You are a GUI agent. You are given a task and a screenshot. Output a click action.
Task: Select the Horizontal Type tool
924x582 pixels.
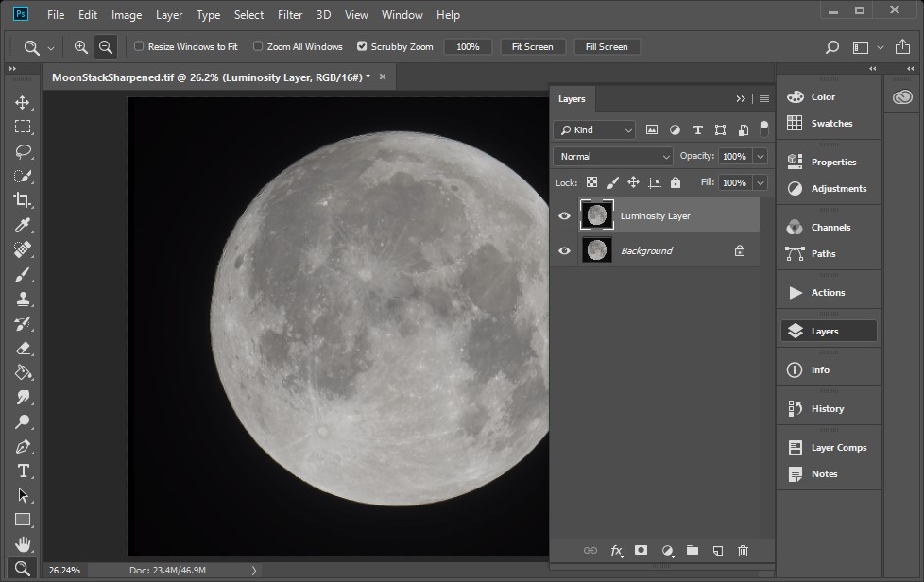point(23,471)
